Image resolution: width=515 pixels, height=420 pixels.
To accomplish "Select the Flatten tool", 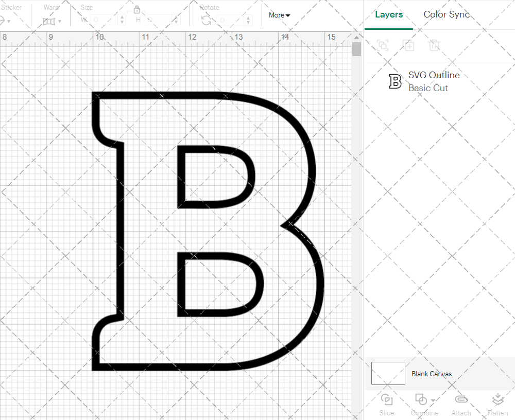I will coord(497,404).
